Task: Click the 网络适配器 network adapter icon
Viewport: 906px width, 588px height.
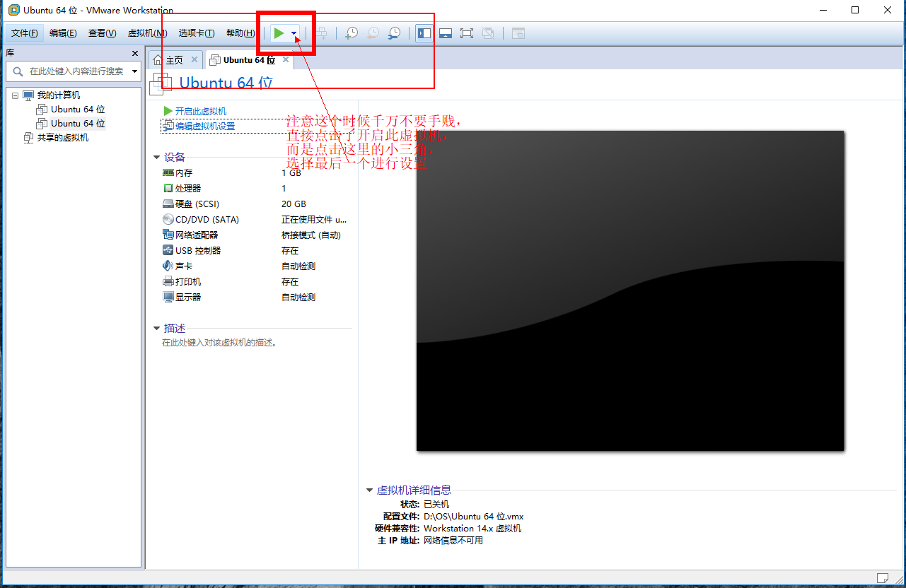Action: pyautogui.click(x=168, y=235)
